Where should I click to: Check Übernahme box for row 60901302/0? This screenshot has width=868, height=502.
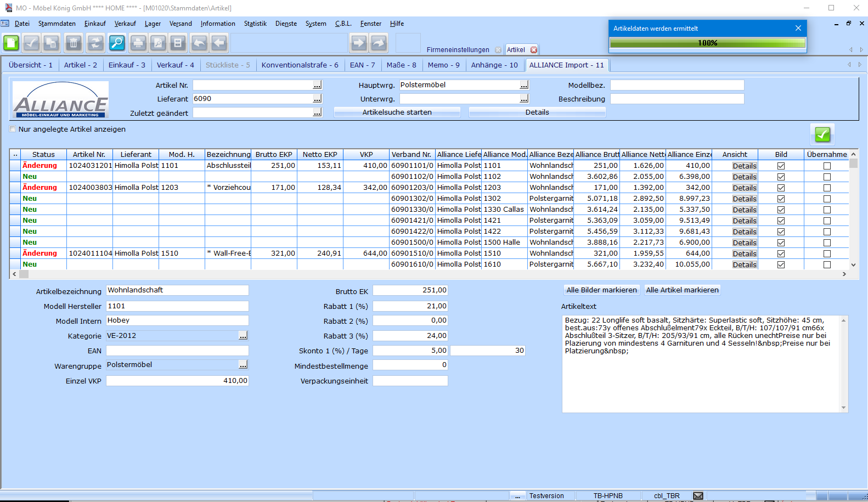coord(827,199)
